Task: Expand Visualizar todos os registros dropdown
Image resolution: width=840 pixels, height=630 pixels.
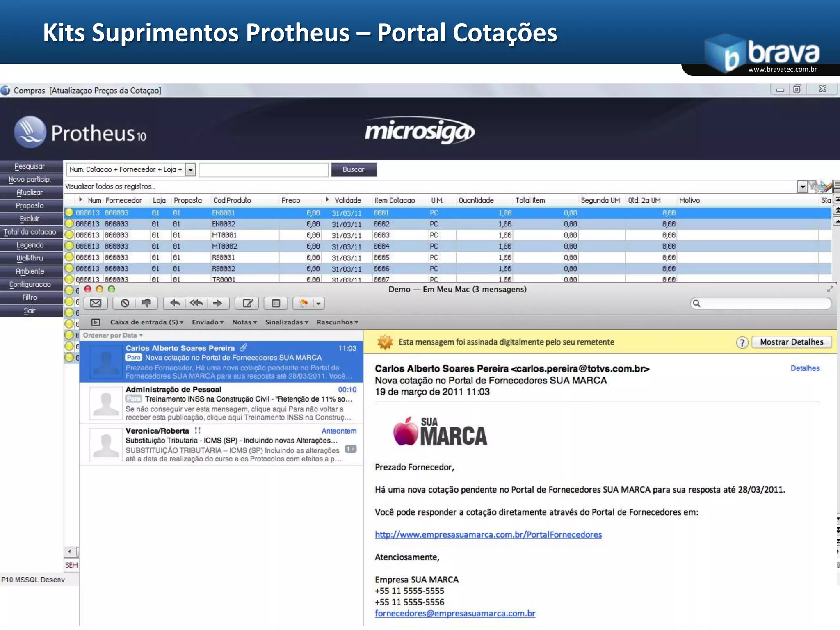Action: [803, 187]
